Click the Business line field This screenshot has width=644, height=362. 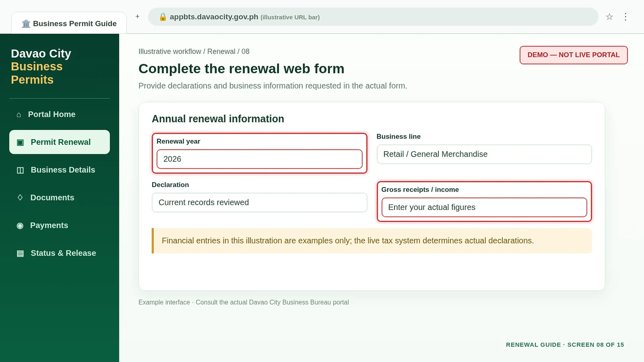[x=484, y=154]
